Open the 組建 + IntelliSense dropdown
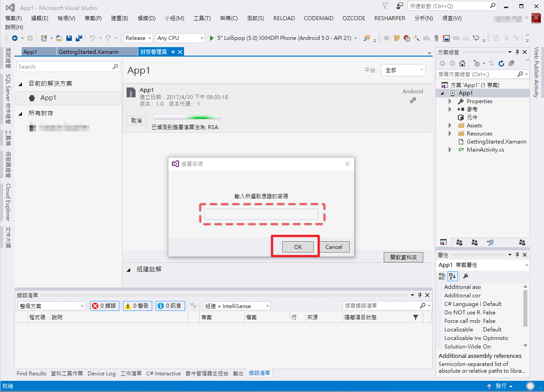544x392 pixels. tap(237, 306)
